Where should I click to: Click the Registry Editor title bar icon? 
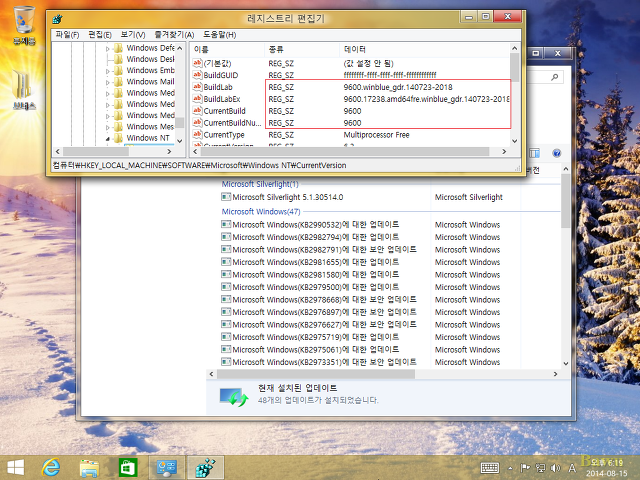click(58, 19)
